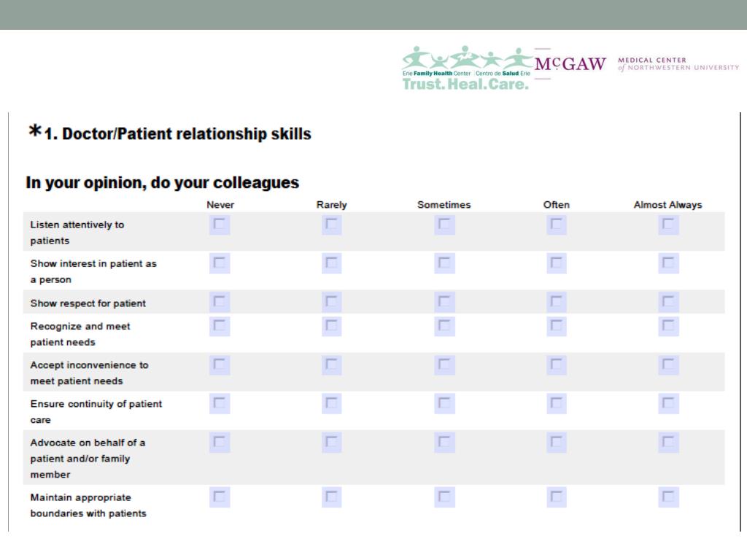This screenshot has width=747, height=560.
Task: Mark Rarely for Accept inconvenience to meet patient needs
Action: 332,365
